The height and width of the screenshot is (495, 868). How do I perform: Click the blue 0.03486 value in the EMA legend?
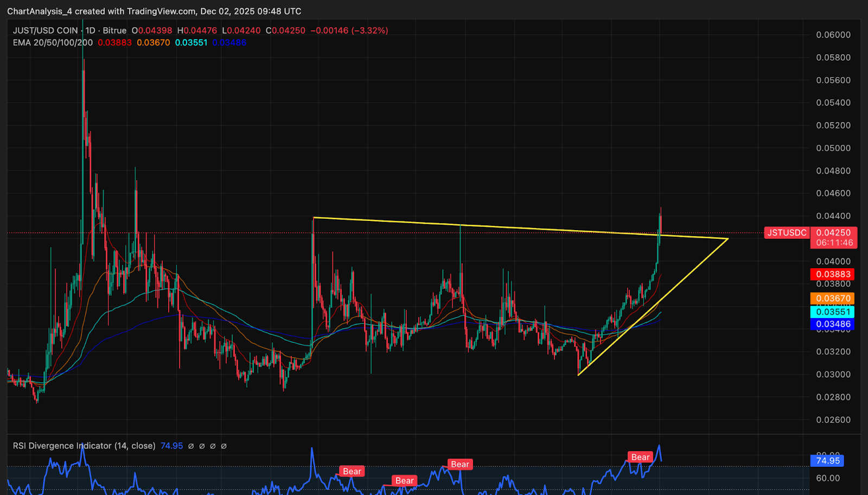(x=229, y=42)
